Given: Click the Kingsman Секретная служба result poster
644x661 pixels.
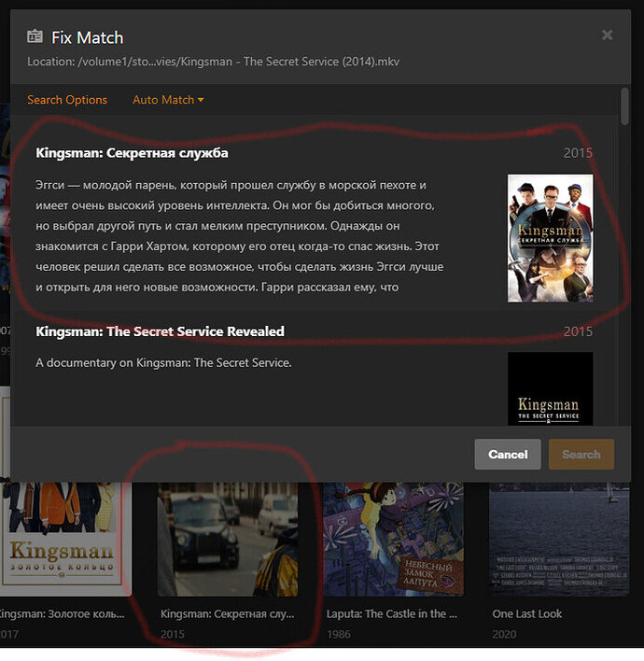Looking at the screenshot, I should (550, 238).
